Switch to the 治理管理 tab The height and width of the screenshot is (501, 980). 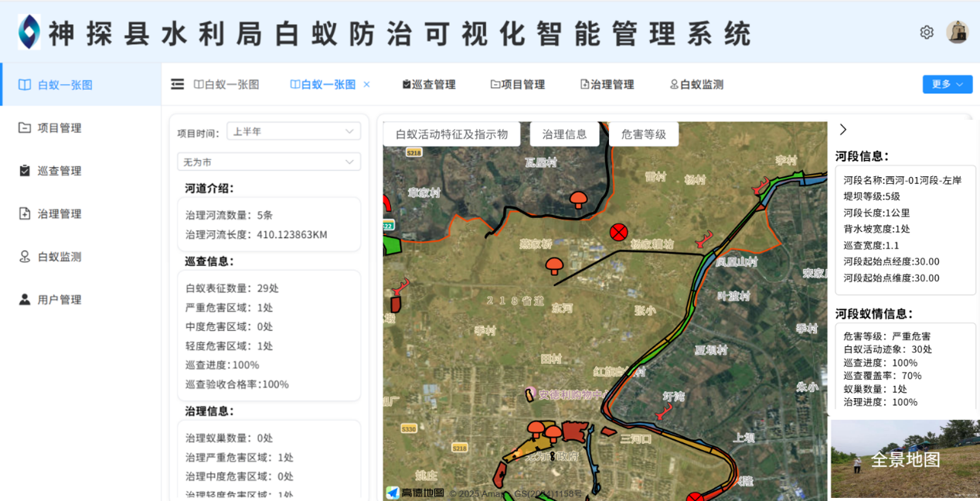(x=607, y=84)
